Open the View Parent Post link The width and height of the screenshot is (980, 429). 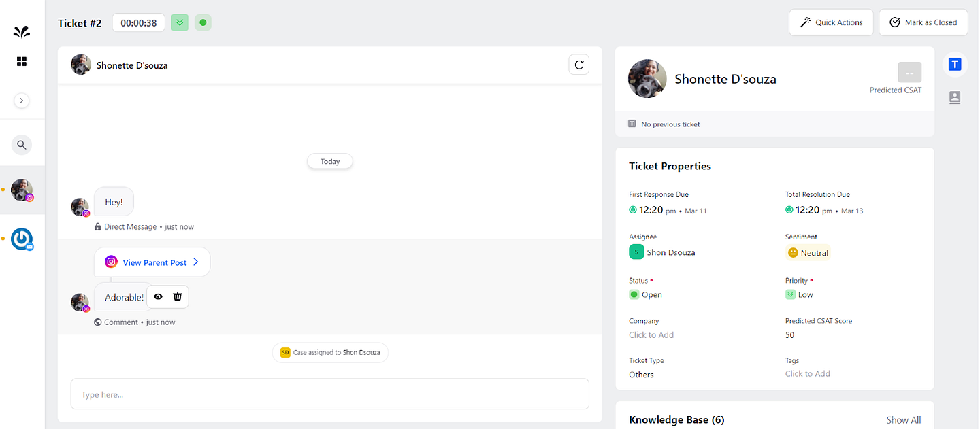(152, 262)
